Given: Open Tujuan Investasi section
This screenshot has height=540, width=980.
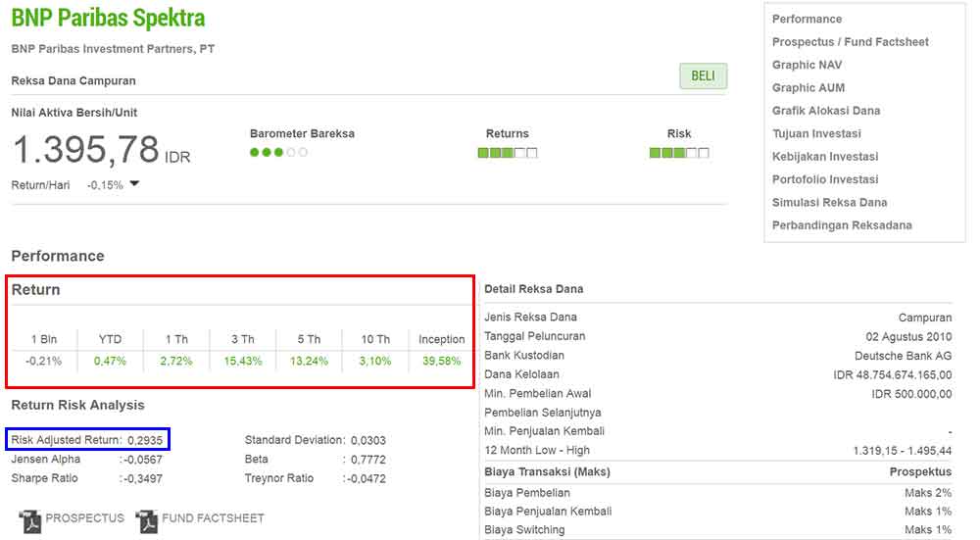Looking at the screenshot, I should point(816,133).
